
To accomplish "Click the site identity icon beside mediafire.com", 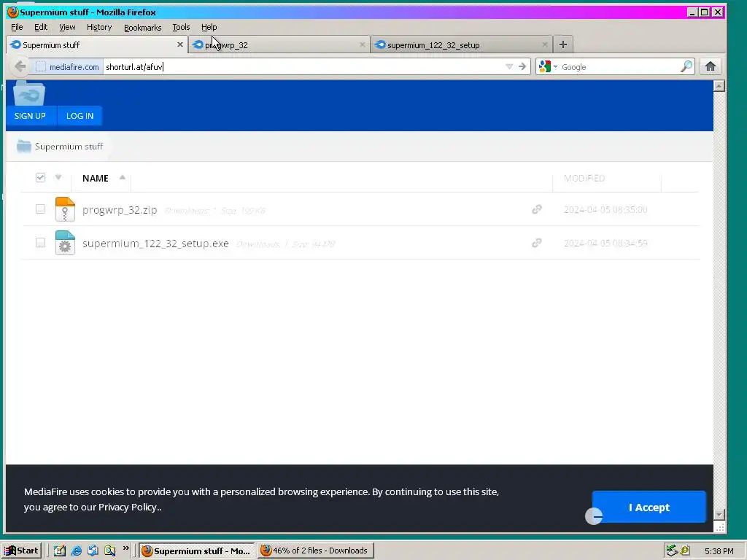I will 41,66.
